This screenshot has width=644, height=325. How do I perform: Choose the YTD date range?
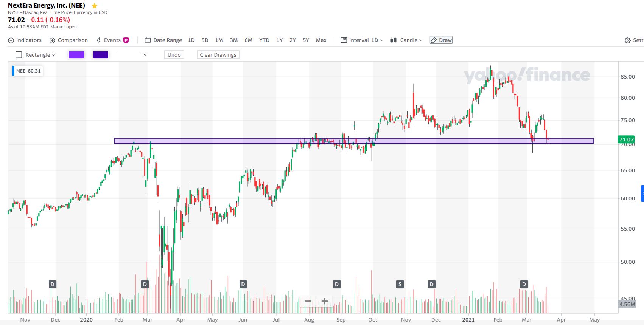pos(264,40)
